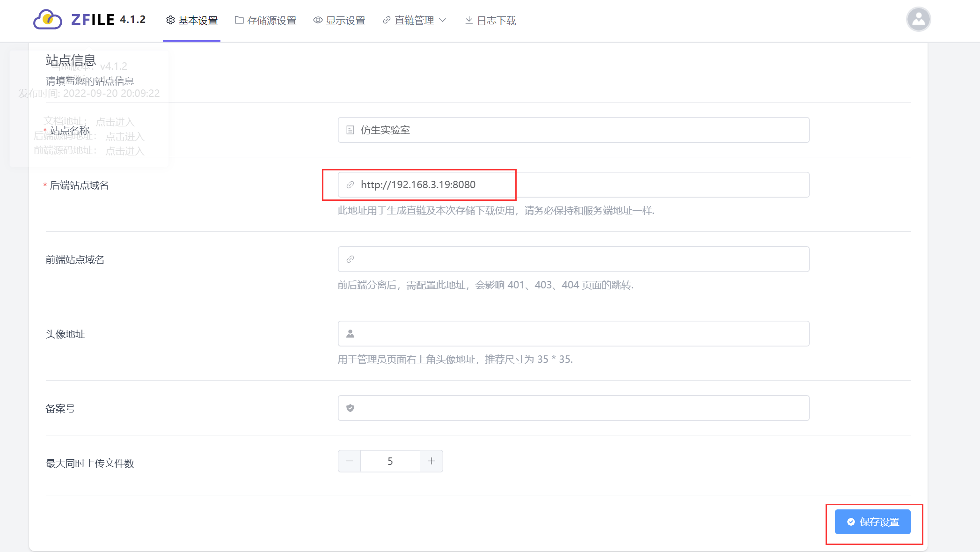Click the person icon in 头像地址 field
This screenshot has width=980, height=552.
tap(350, 334)
